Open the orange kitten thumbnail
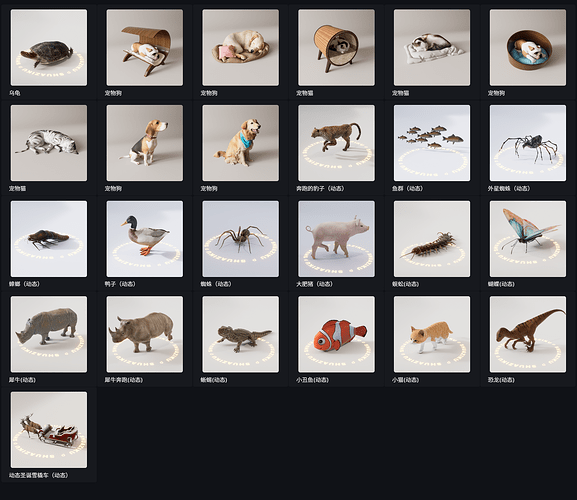Screen dimensions: 577x500 (432, 334)
